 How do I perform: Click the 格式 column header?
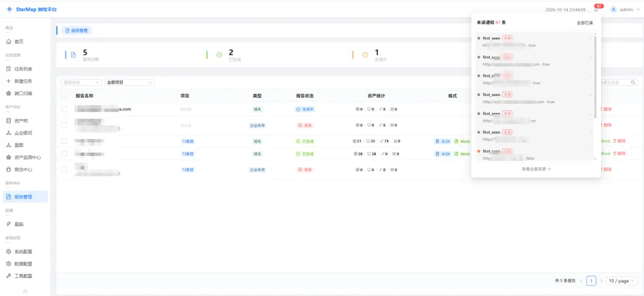coord(453,96)
